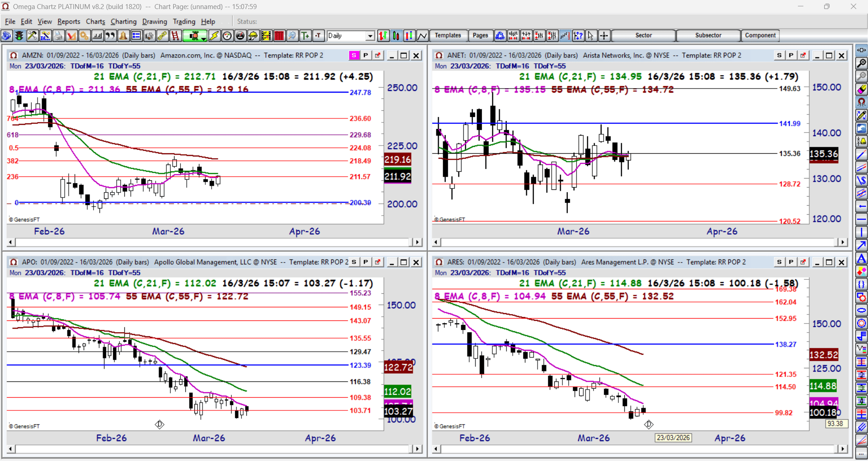Viewport: 868px width, 461px height.
Task: Toggle the S button on APO chart
Action: click(354, 262)
